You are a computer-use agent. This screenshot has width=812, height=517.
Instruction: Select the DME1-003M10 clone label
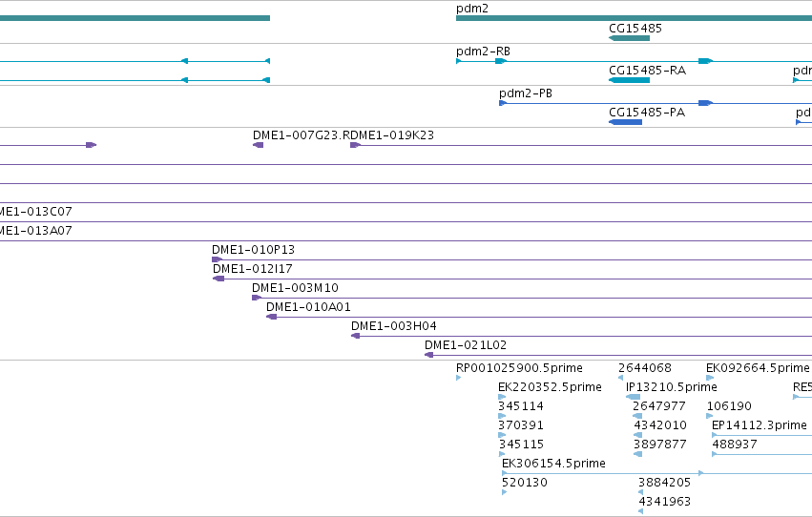point(295,288)
